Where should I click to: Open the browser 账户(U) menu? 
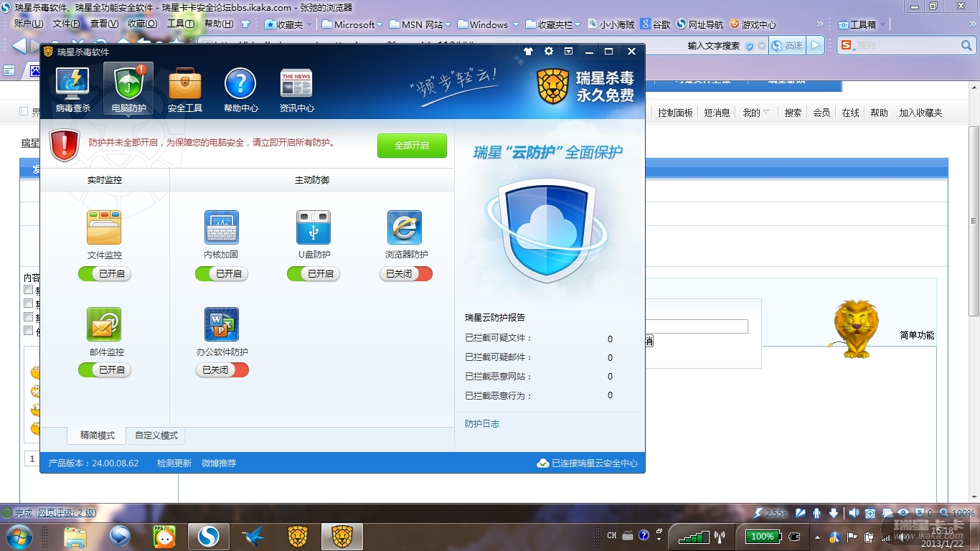pos(29,24)
